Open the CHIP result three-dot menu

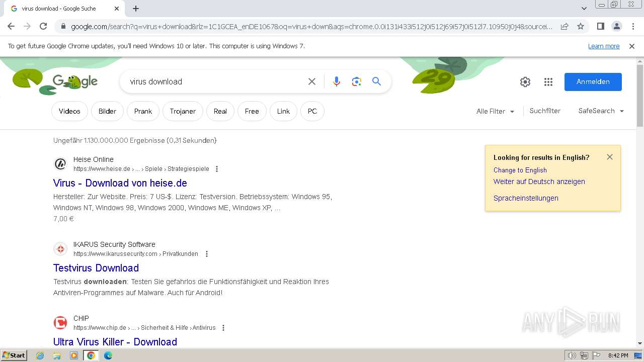[223, 328]
